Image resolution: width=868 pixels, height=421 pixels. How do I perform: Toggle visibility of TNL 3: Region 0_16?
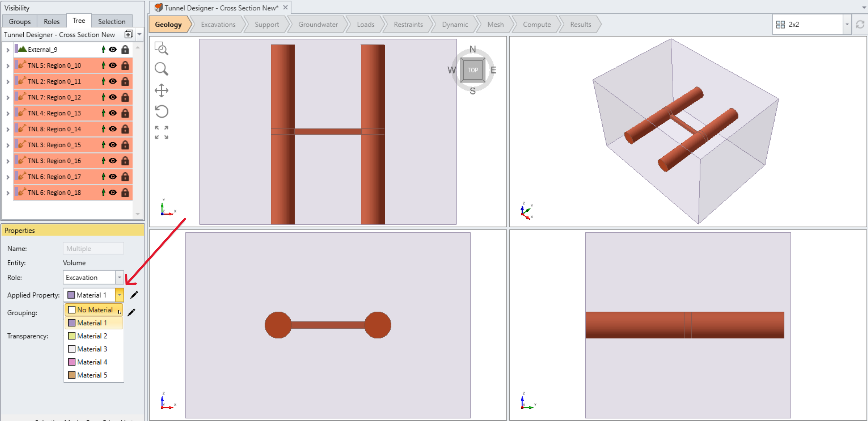tap(113, 160)
